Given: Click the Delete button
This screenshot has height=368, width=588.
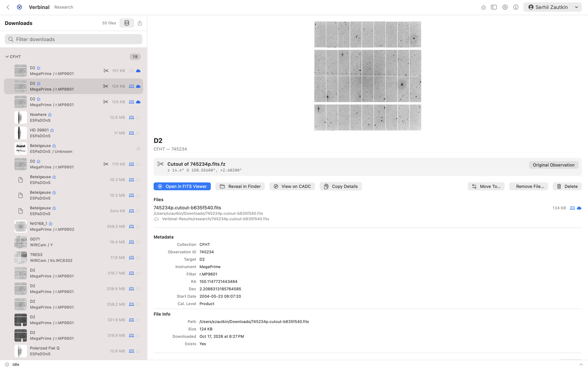Looking at the screenshot, I should [567, 186].
